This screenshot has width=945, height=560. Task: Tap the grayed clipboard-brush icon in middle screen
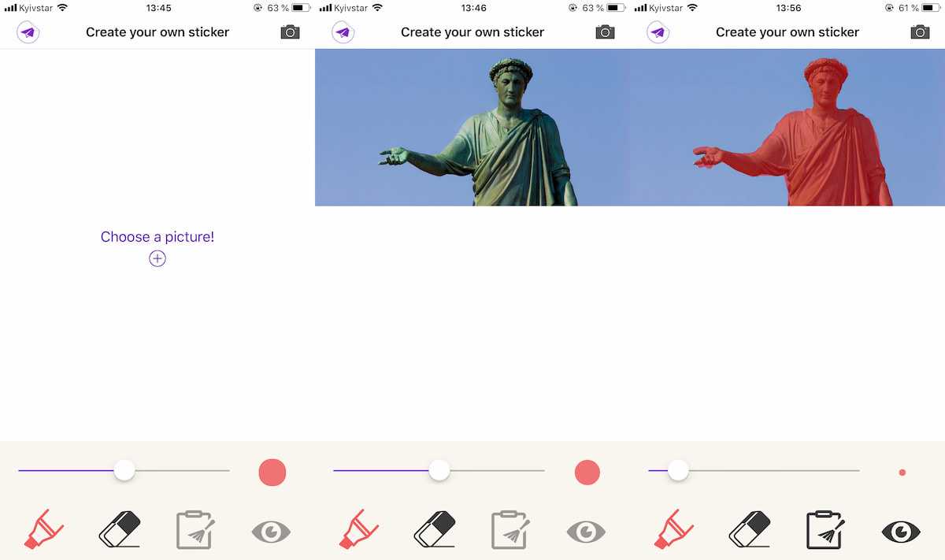(510, 529)
